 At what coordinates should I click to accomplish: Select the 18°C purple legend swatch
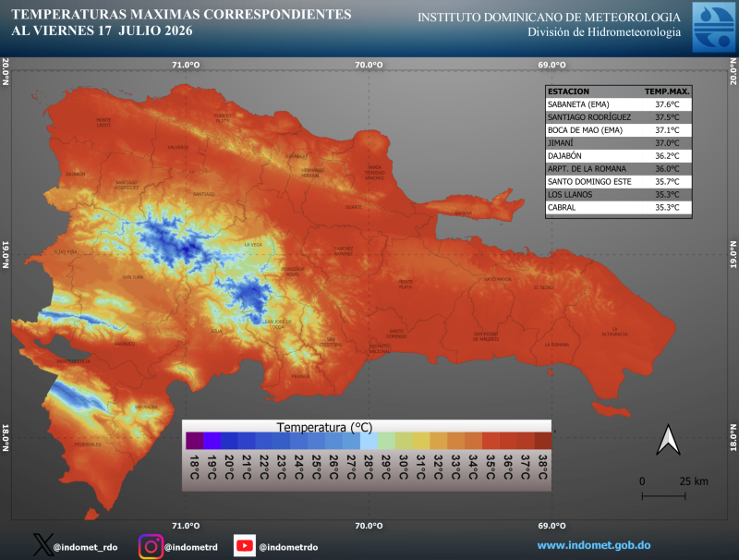tap(195, 441)
